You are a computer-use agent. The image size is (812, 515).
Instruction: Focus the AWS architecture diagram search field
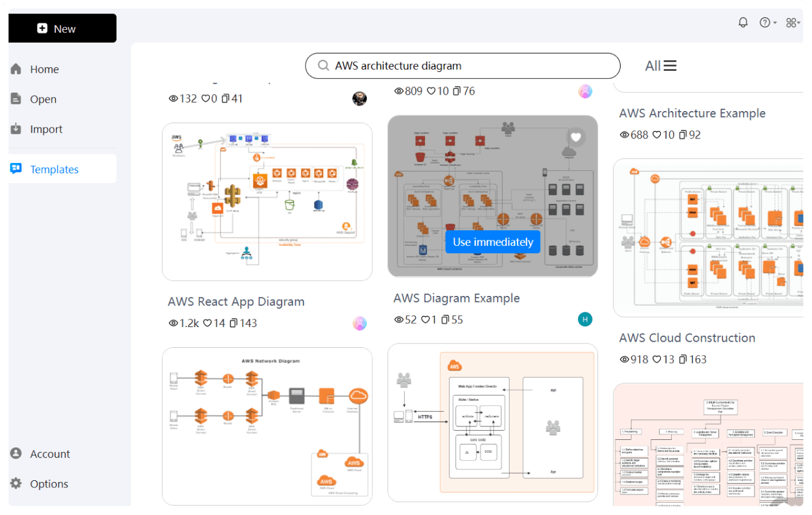click(463, 66)
